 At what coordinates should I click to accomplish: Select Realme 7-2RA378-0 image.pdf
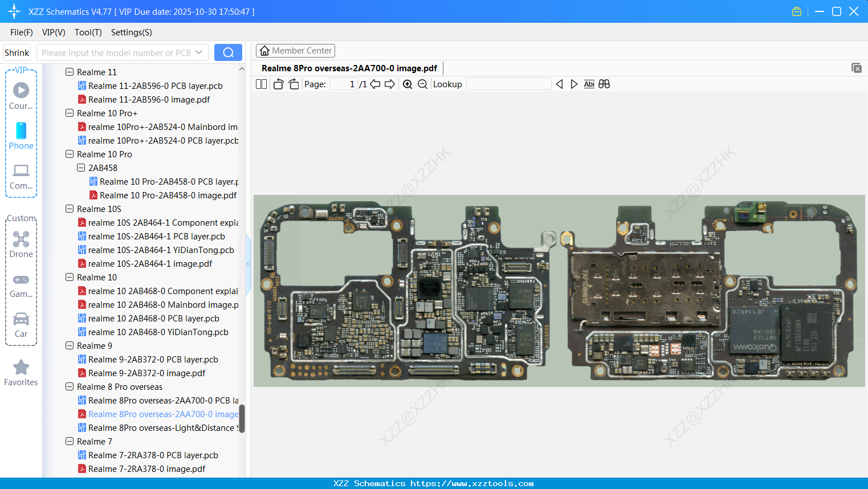coord(147,468)
